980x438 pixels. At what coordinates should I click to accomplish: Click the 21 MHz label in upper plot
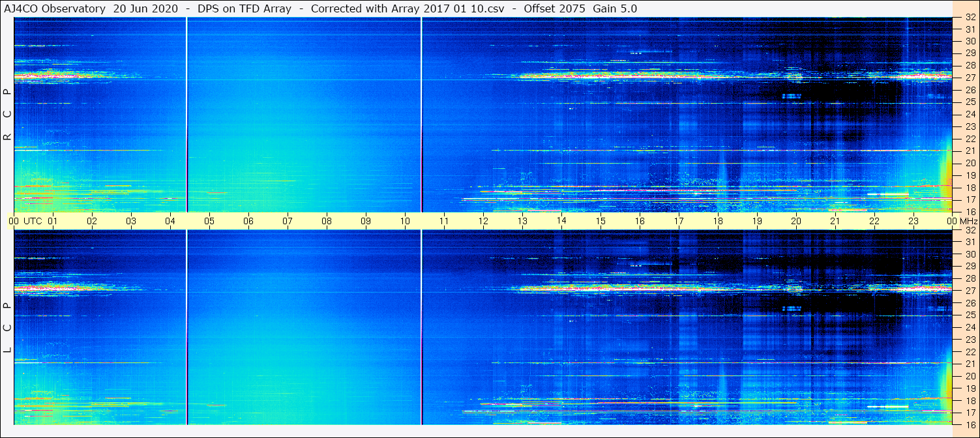click(x=970, y=151)
